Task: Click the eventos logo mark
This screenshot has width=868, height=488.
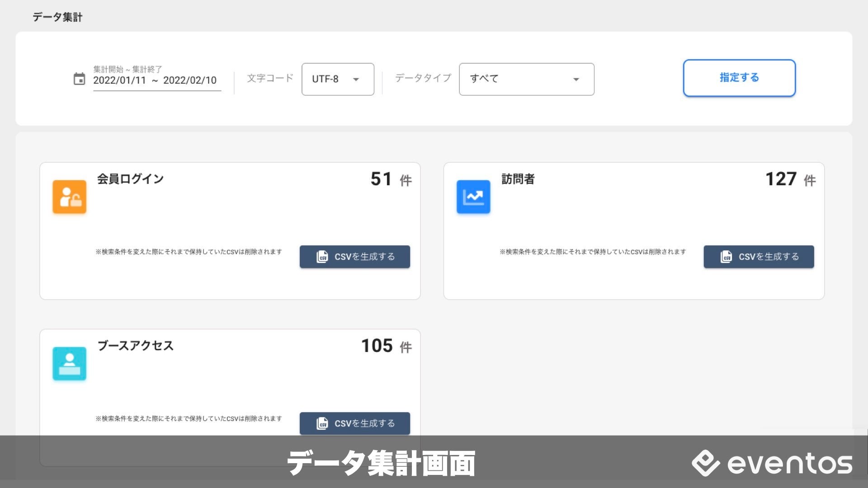Action: [x=705, y=463]
